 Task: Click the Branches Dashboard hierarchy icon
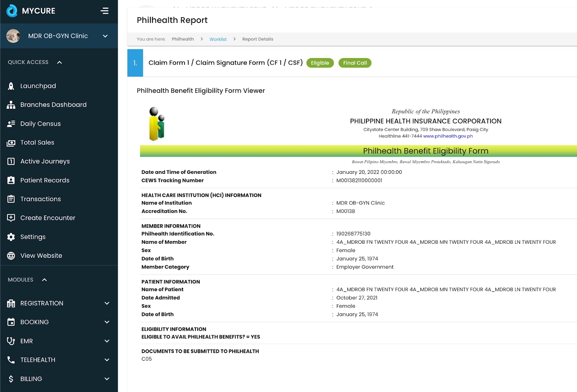11,105
